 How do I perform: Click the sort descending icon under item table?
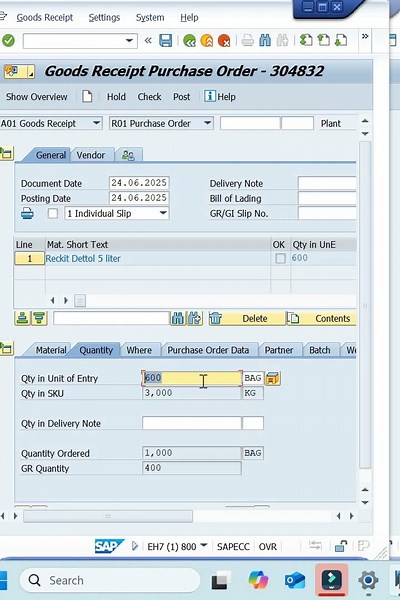pyautogui.click(x=39, y=318)
